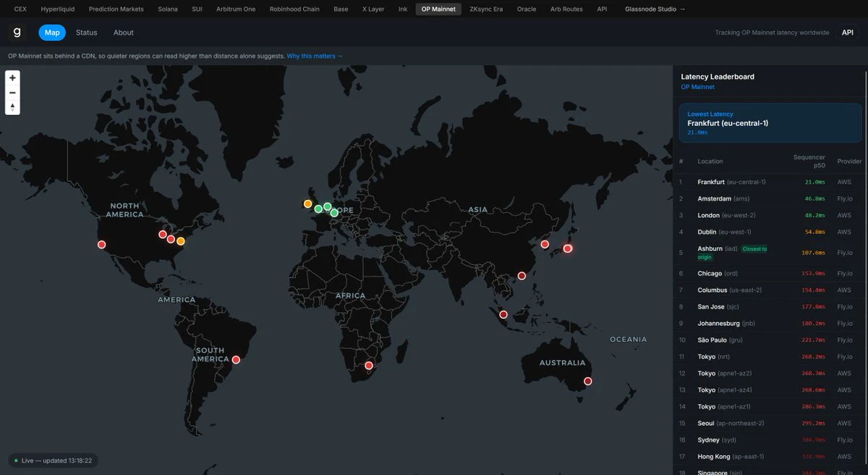Select the Map view button
868x475 pixels.
coord(52,33)
